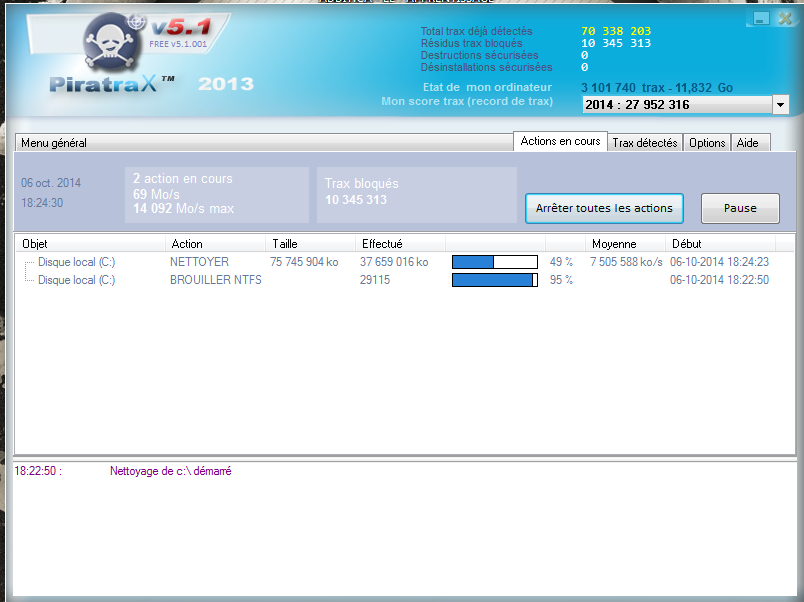Click the total trax count 70 338 203
The height and width of the screenshot is (602, 804).
click(616, 31)
